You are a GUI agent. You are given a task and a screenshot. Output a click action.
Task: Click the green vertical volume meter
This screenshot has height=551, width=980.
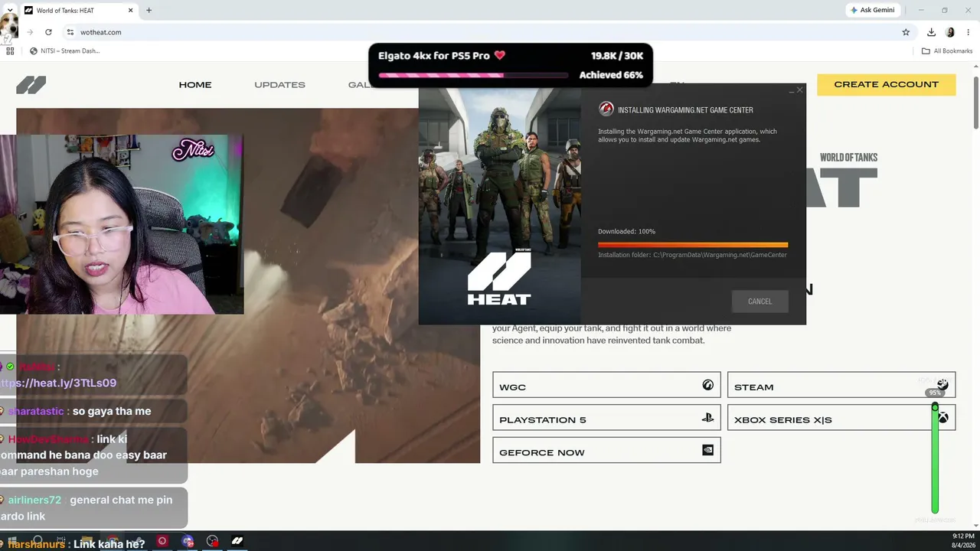point(935,458)
